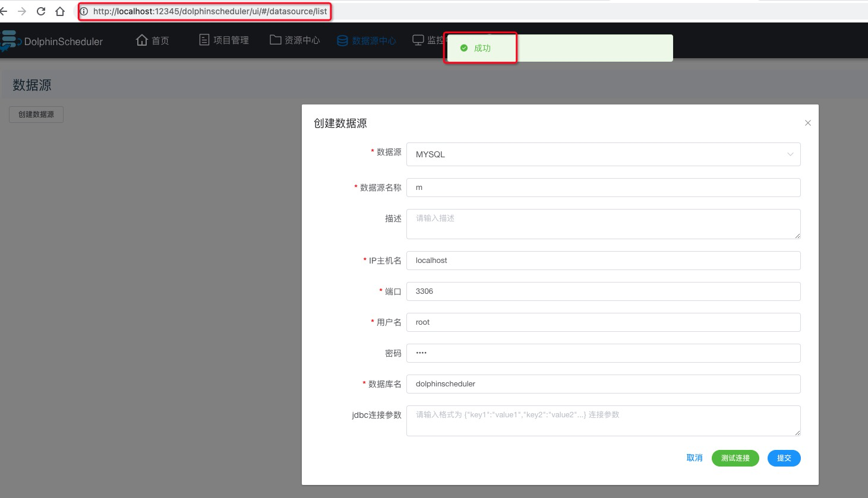Click 测试连接 to test the connection
Image resolution: width=868 pixels, height=498 pixels.
[x=735, y=458]
